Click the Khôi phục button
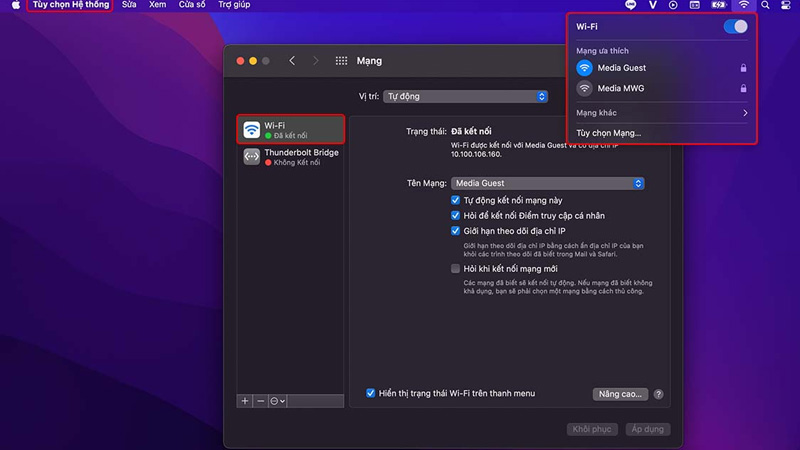This screenshot has height=450, width=800. (x=592, y=429)
